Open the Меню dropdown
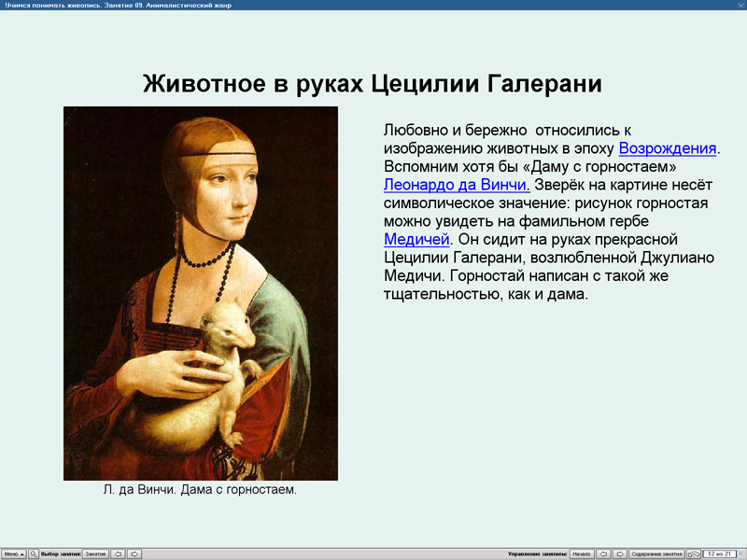 click(x=13, y=553)
